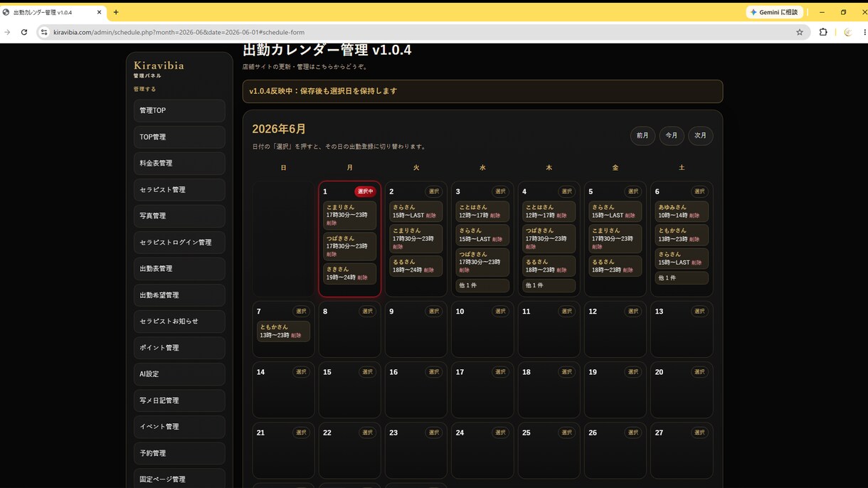
Task: Go to TOP管理 in the sidebar
Action: (x=179, y=137)
